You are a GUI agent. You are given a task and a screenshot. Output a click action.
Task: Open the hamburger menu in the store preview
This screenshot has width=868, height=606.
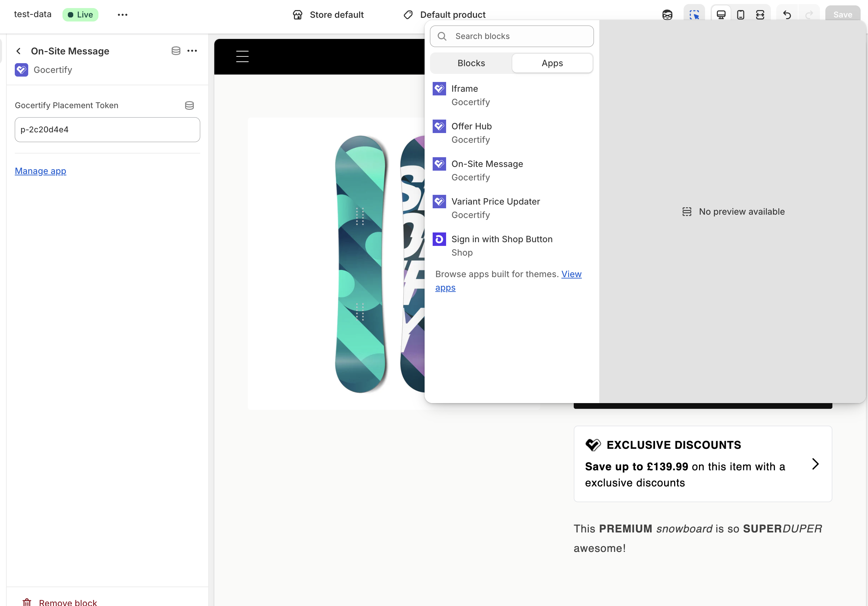point(242,56)
